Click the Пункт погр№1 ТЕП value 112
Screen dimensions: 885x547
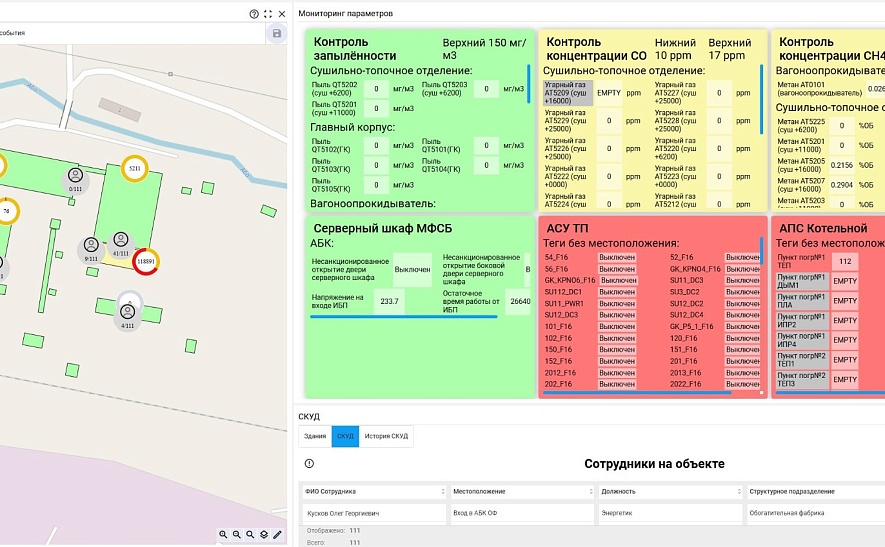845,261
